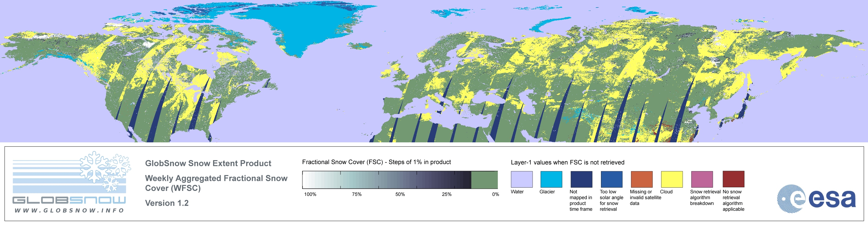Click the 'Too low solar angle' swatch
This screenshot has height=225, width=868.
612,179
